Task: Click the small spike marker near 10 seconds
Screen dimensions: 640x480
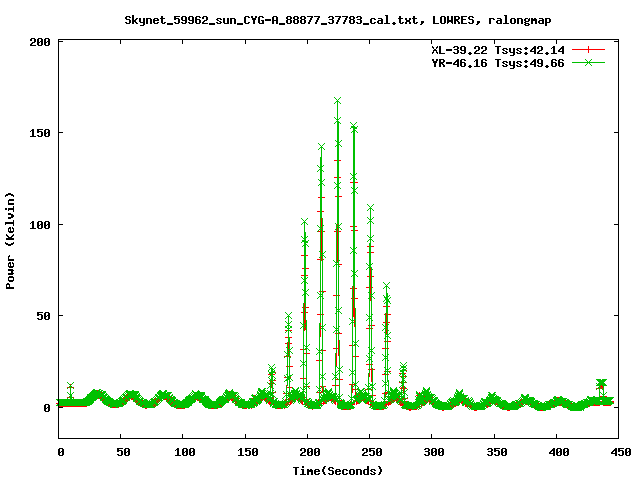Action: [x=70, y=386]
